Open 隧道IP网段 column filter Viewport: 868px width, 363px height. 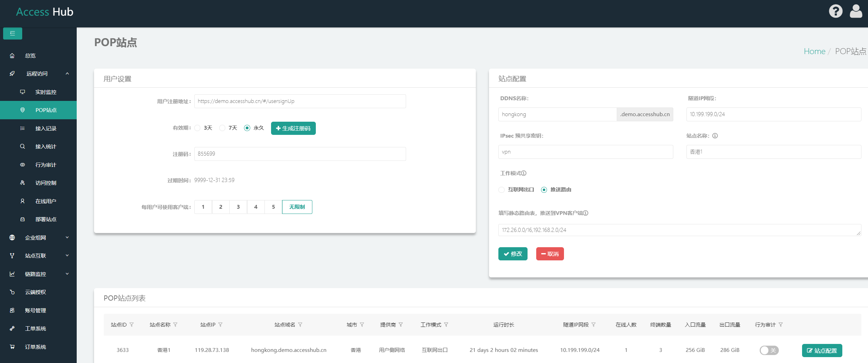[593, 325]
